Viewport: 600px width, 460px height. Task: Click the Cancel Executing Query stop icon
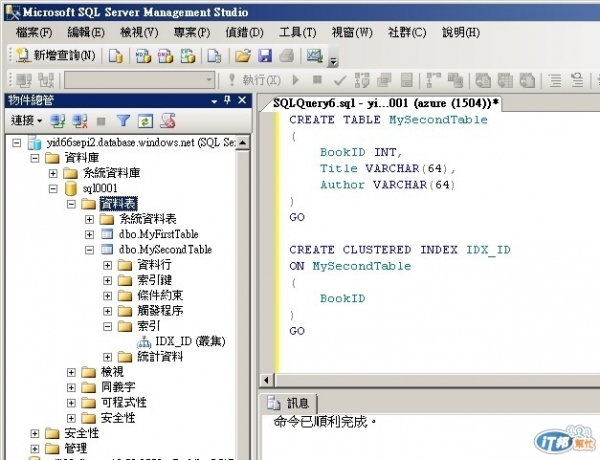point(317,80)
